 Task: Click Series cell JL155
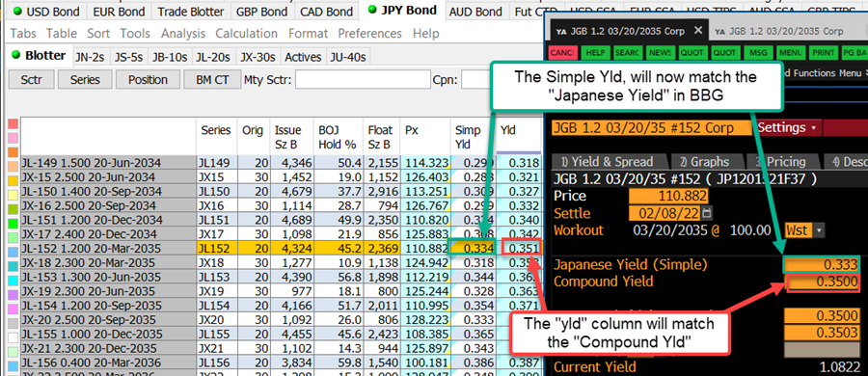pyautogui.click(x=217, y=334)
